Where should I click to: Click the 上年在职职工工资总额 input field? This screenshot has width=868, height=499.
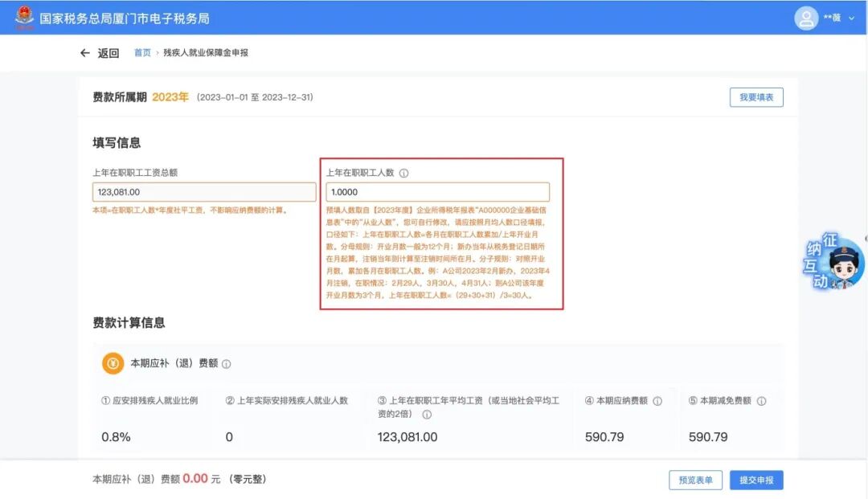pos(204,191)
